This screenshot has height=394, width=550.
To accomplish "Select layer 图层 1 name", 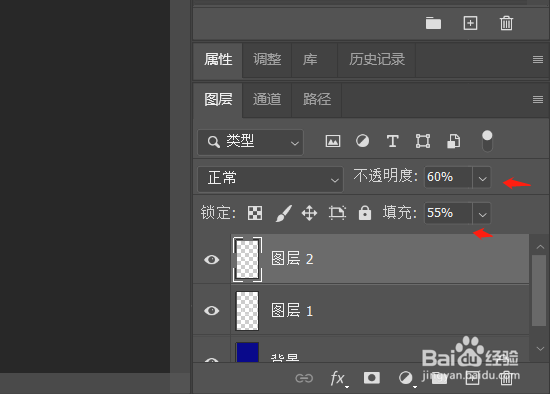I will pyautogui.click(x=292, y=310).
